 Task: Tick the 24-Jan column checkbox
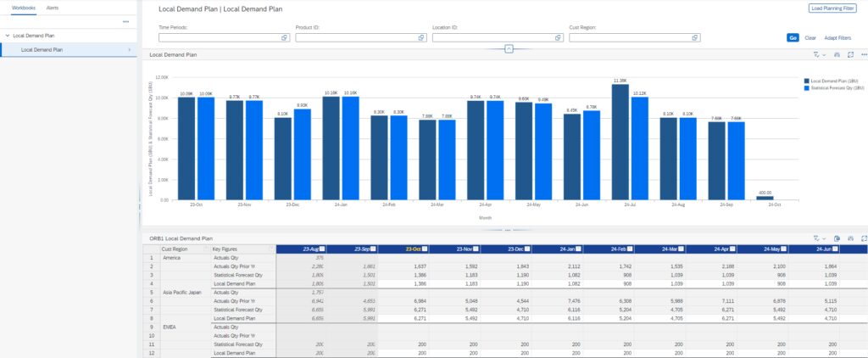(x=580, y=249)
